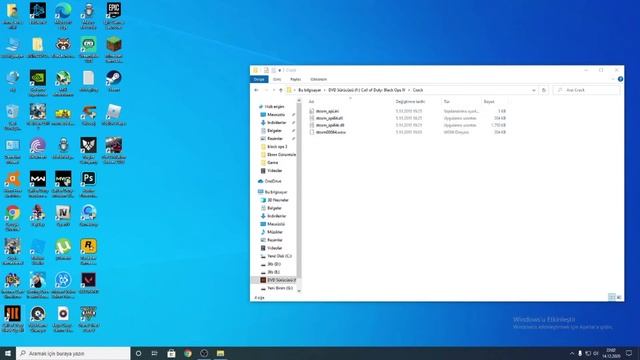Show hidden system tray icons chevron
Viewport: 640px width, 360px height.
click(572, 353)
